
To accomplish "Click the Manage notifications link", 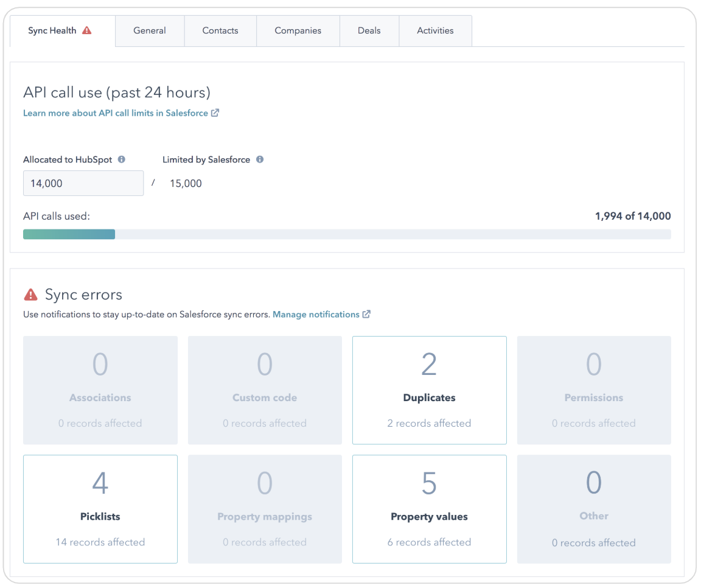I will [316, 314].
